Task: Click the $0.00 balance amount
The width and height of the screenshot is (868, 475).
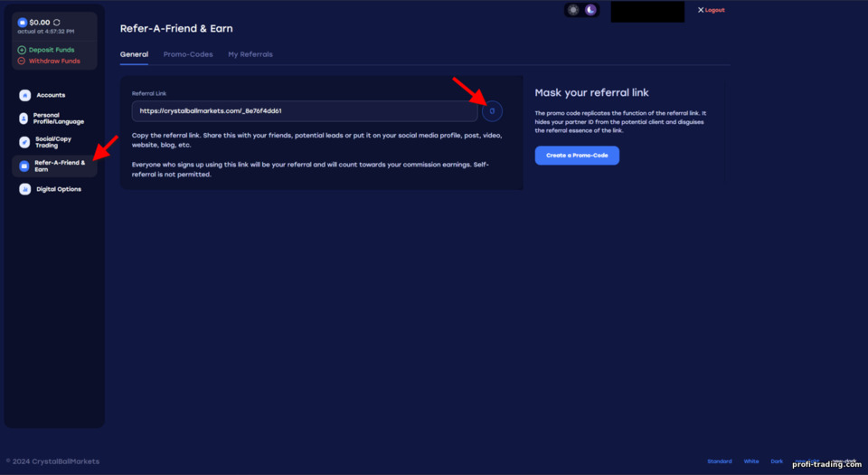Action: tap(39, 23)
